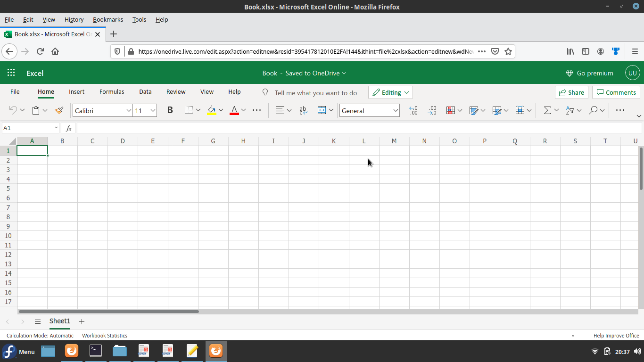The height and width of the screenshot is (362, 644).
Task: Click the Wrap Text icon
Action: tap(303, 110)
